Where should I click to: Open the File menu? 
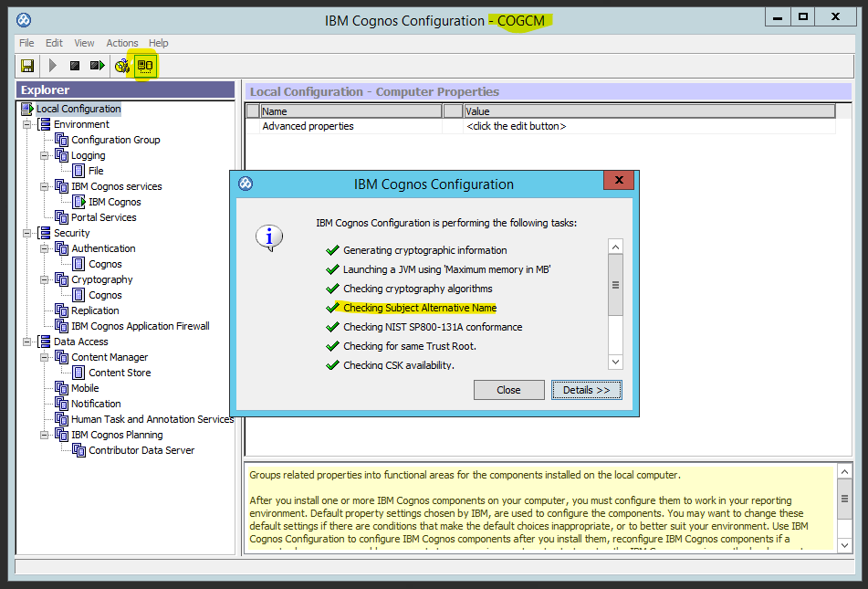(26, 43)
